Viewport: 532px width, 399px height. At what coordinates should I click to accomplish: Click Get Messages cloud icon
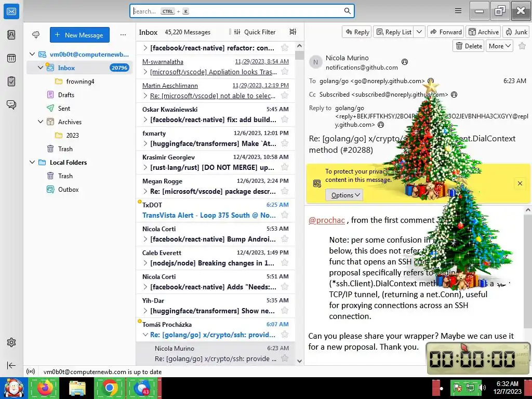36,35
